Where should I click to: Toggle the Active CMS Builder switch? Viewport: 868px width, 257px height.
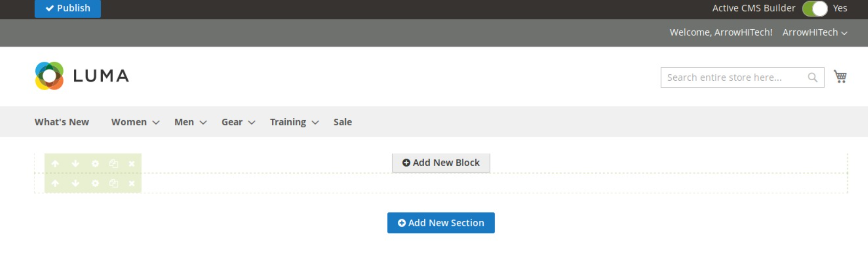tap(815, 8)
